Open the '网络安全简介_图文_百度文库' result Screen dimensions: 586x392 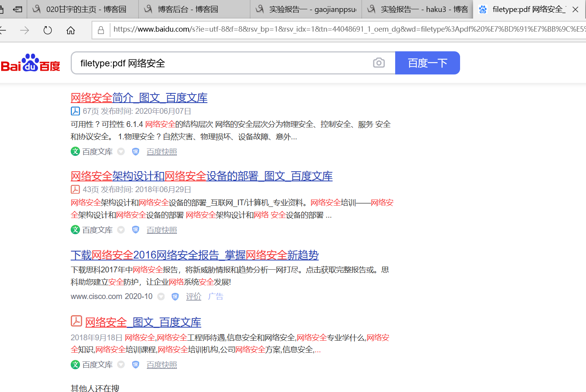(x=139, y=98)
